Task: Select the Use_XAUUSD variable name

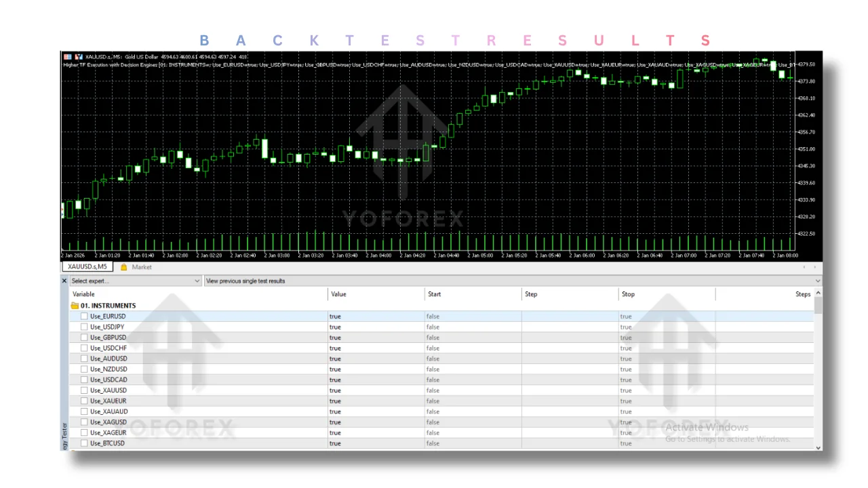Action: [x=108, y=390]
